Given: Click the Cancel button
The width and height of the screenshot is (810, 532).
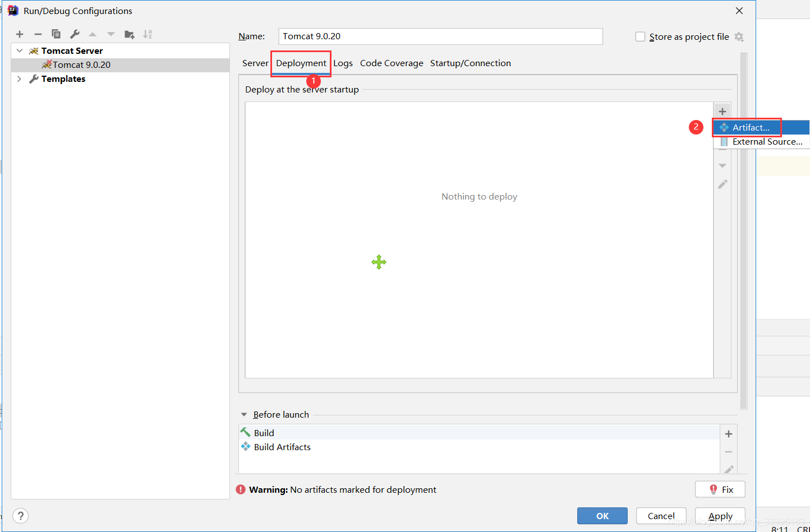Looking at the screenshot, I should tap(661, 516).
